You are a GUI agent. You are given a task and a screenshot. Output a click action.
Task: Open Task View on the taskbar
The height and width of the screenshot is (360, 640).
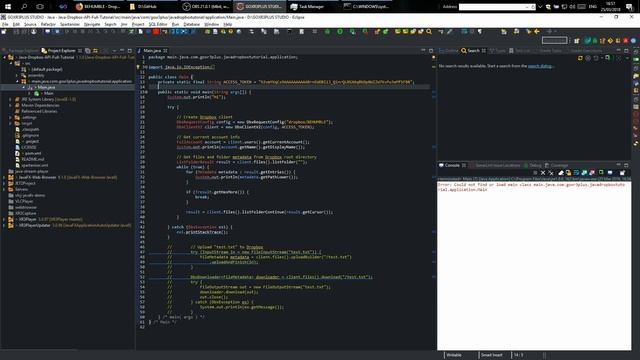[x=40, y=7]
